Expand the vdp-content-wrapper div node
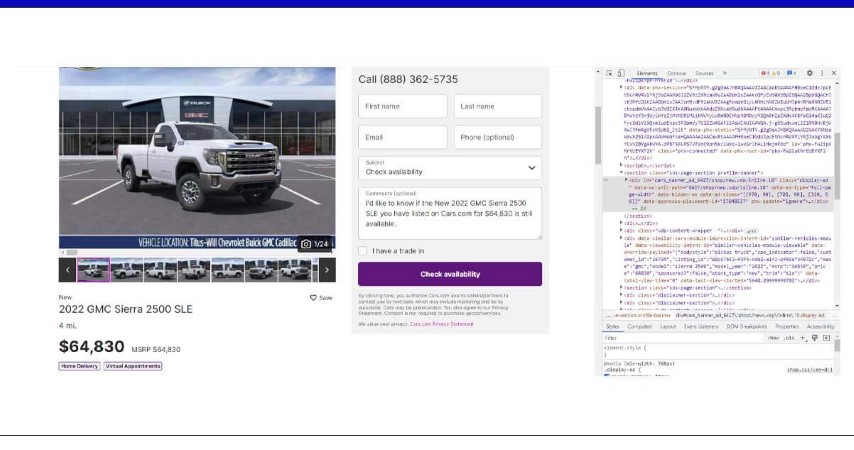Viewport: 854px width, 450px height. coord(621,230)
